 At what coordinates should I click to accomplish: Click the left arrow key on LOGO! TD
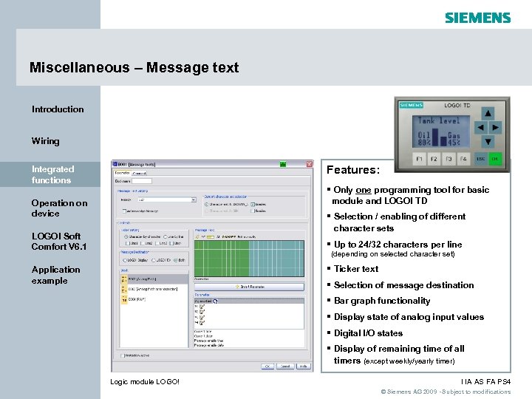(x=480, y=128)
